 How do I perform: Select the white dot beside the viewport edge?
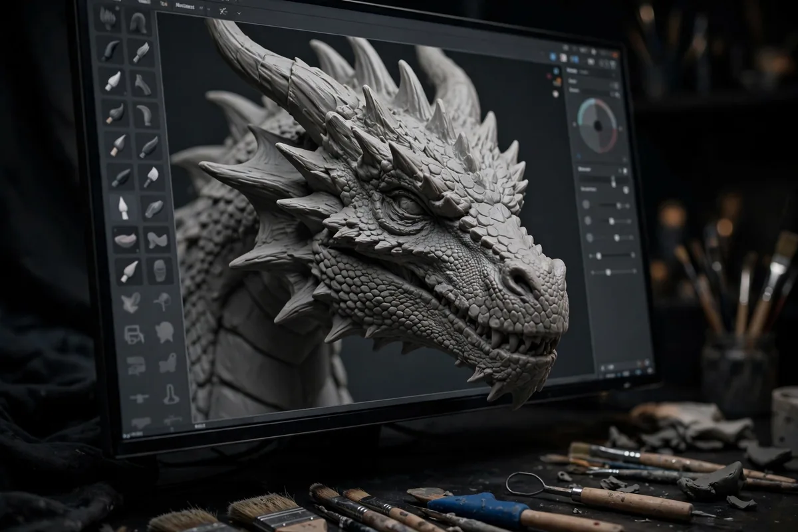(555, 93)
